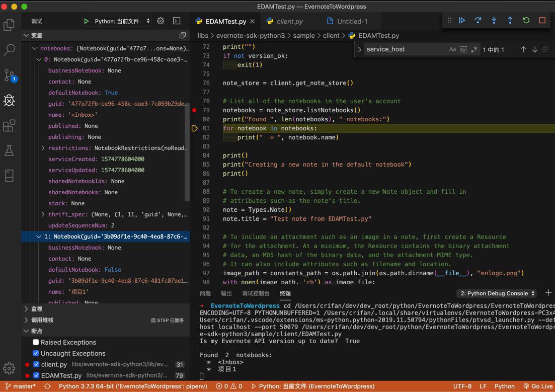Expand the 监视 watch section
The width and height of the screenshot is (555, 392).
pos(26,309)
